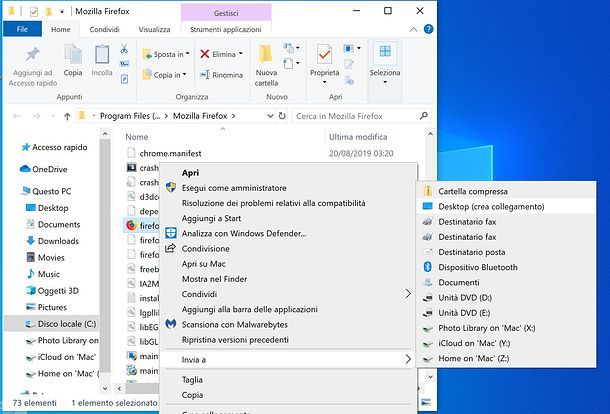Click file list scroll down arrow

point(430,377)
